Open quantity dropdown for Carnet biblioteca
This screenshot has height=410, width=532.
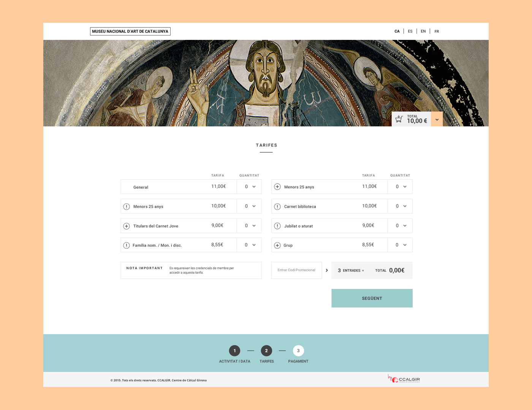pyautogui.click(x=400, y=206)
